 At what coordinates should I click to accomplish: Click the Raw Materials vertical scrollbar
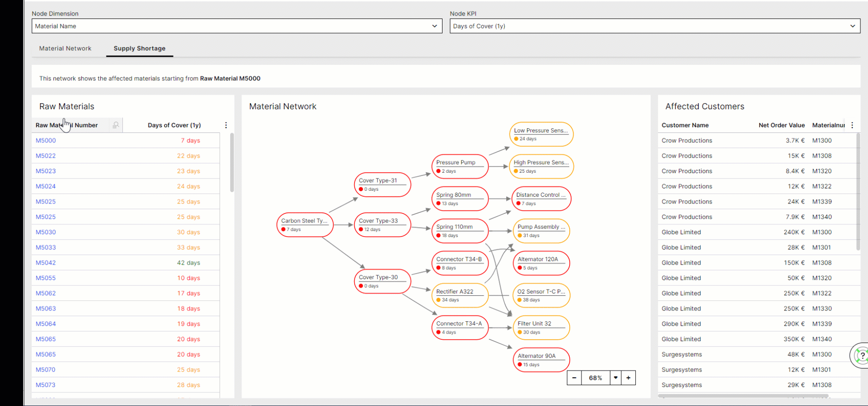pyautogui.click(x=232, y=162)
